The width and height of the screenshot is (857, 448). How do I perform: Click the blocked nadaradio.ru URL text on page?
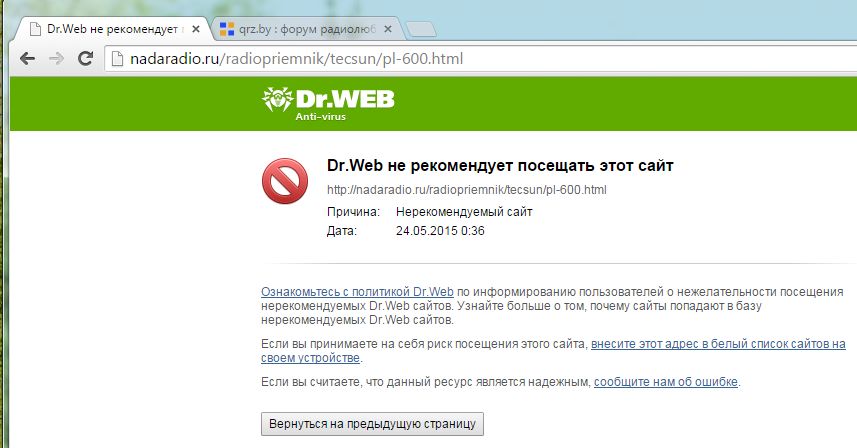click(x=466, y=189)
